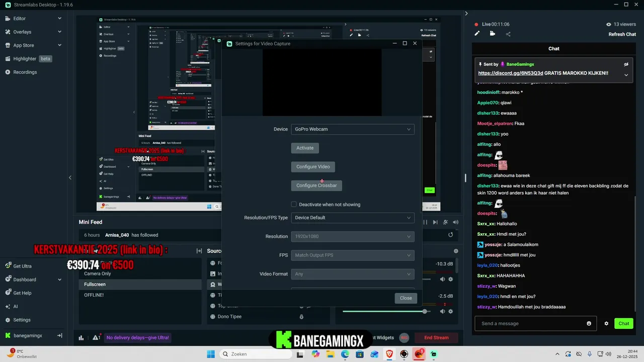Pause the alert queue in Mini Feed
This screenshot has width=644, height=362.
425,222
